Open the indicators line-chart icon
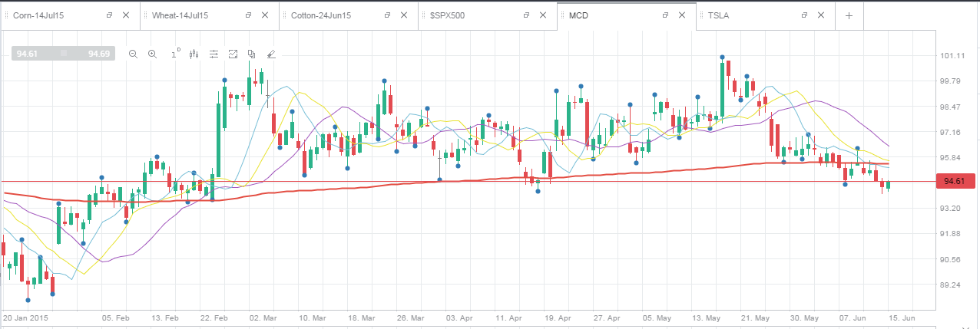Screen dimensions: 980x329 [233, 54]
